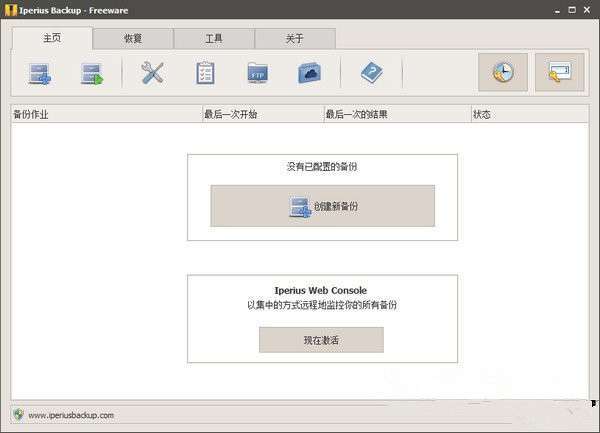Click the shield icon in status bar
Screen dimensions: 600x433
[18, 415]
